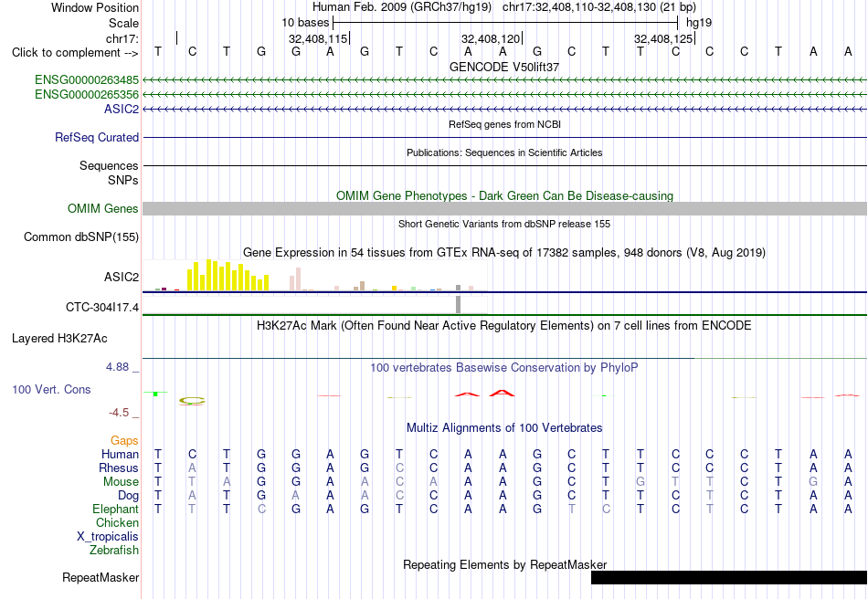Click the 'Click to complement -->' label
The width and height of the screenshot is (868, 599).
pyautogui.click(x=75, y=53)
